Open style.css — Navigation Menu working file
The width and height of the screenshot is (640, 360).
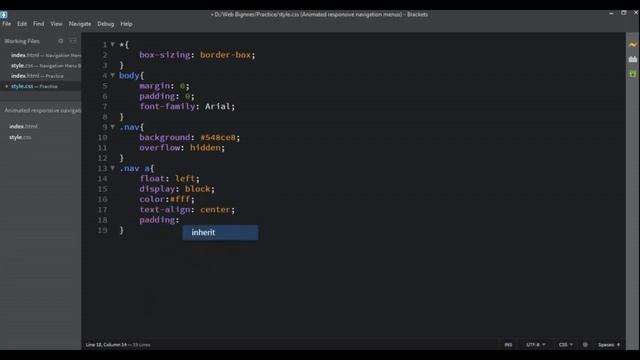(46, 65)
